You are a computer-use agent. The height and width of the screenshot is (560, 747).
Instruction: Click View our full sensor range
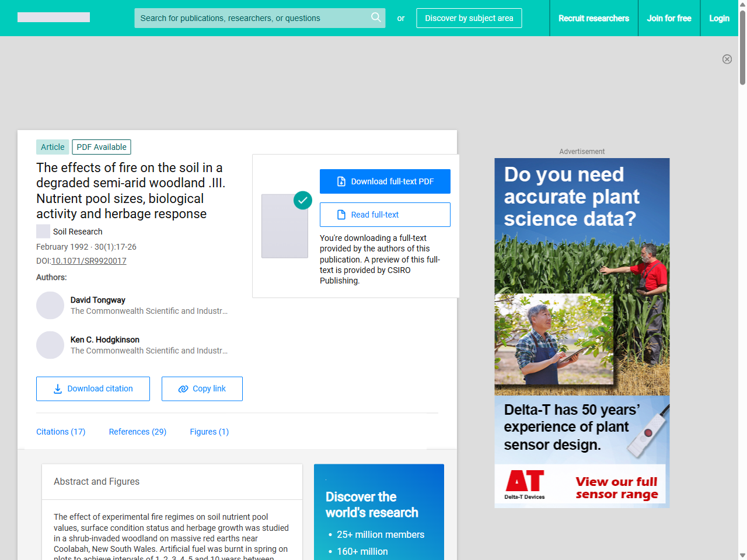pos(616,488)
